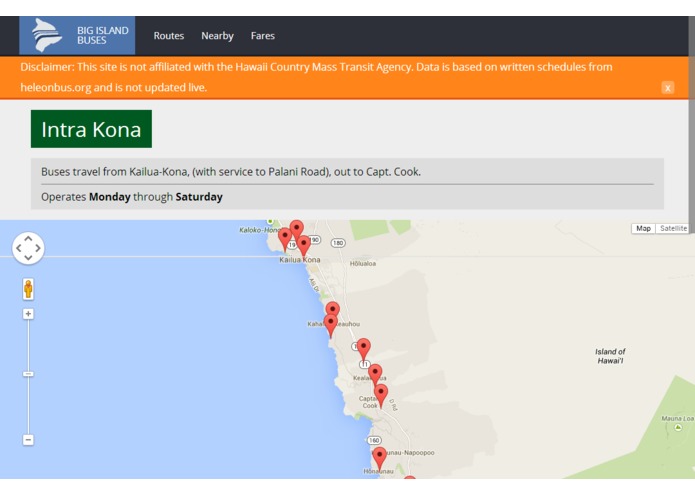Open the Nearby menu item
This screenshot has width=695, height=494.
[217, 36]
